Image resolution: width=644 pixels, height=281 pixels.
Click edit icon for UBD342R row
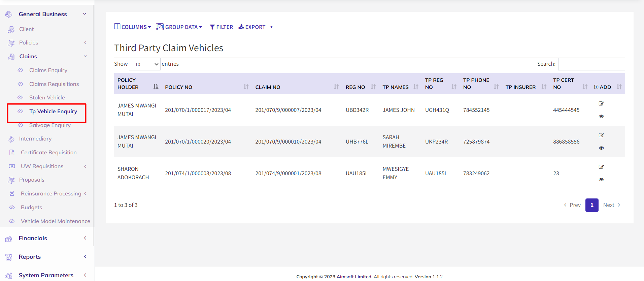[601, 103]
